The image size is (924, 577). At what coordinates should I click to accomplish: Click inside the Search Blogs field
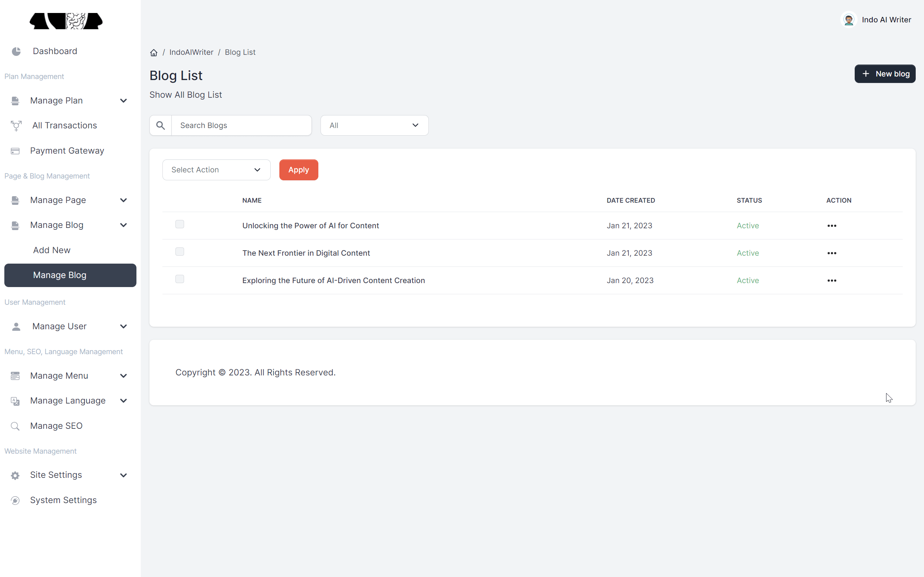pos(242,125)
